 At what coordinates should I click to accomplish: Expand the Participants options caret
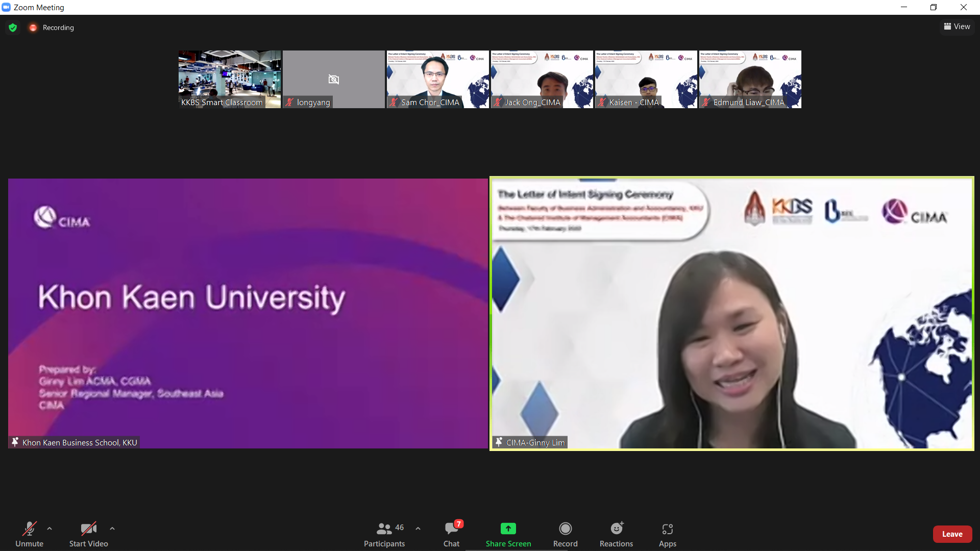click(x=418, y=529)
